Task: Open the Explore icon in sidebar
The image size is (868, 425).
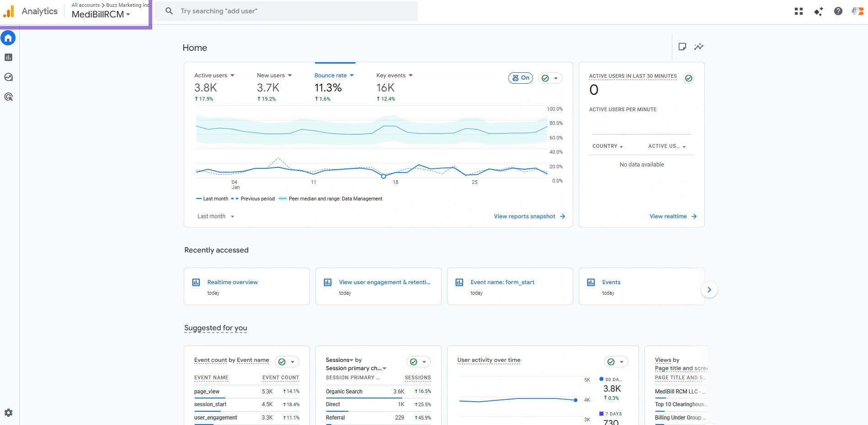Action: pos(8,77)
